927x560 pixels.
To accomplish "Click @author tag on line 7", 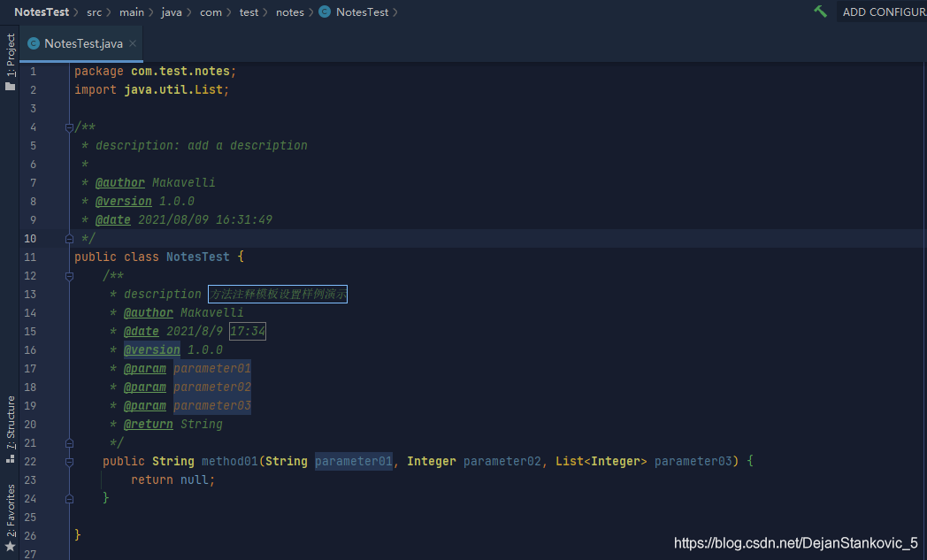I will tap(120, 183).
